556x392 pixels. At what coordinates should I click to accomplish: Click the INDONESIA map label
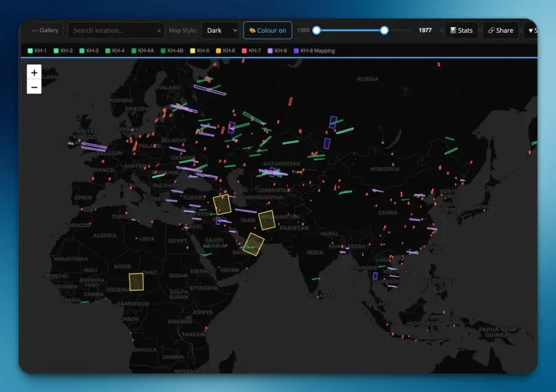423,323
